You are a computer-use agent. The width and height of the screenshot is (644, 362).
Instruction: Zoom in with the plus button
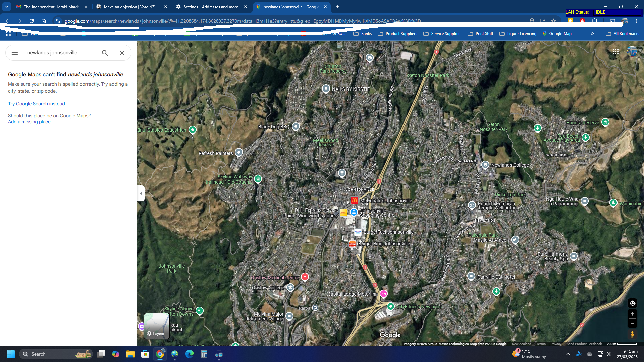pyautogui.click(x=632, y=314)
